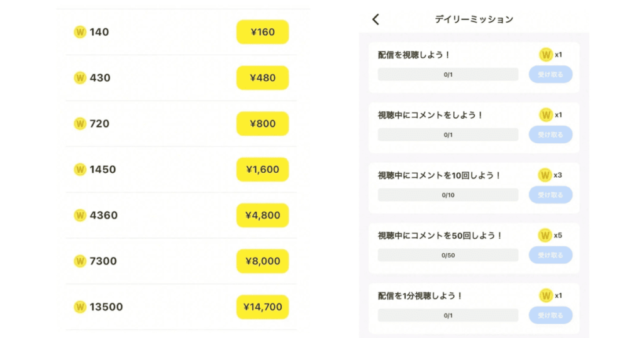Purchase the ¥480 coin pack

(262, 78)
